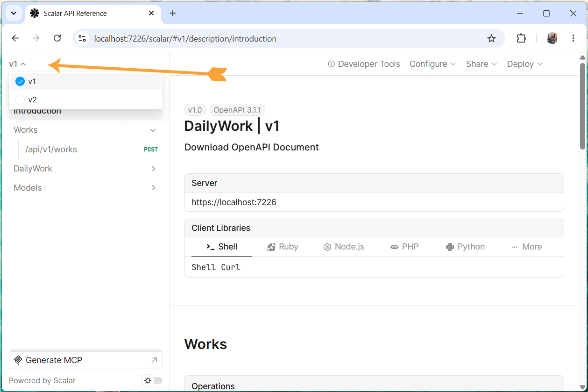588x392 pixels.
Task: Select the v1 radio option
Action: coord(85,81)
